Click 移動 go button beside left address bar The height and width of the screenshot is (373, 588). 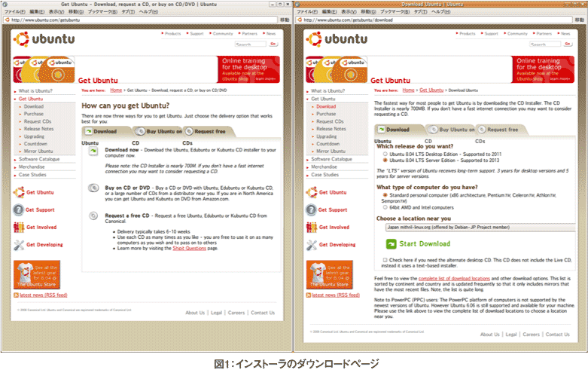[x=285, y=20]
